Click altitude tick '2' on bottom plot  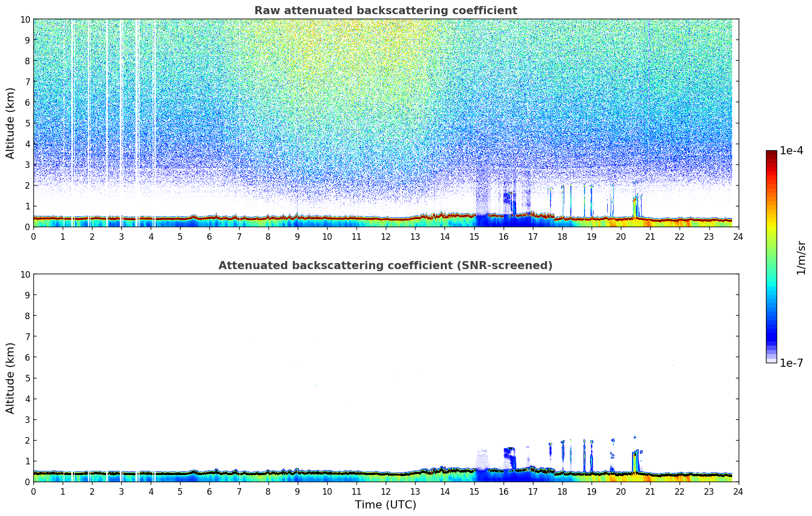[x=28, y=441]
